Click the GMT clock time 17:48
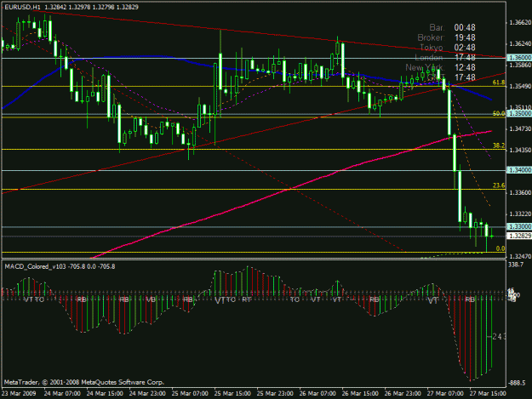The width and height of the screenshot is (532, 399). (x=465, y=77)
